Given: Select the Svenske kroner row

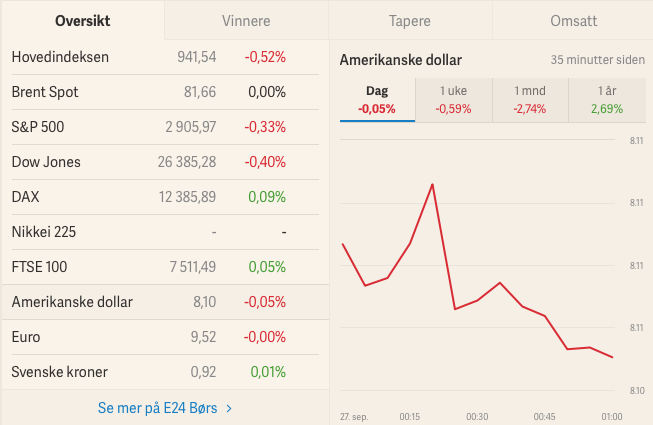Looking at the screenshot, I should point(165,372).
